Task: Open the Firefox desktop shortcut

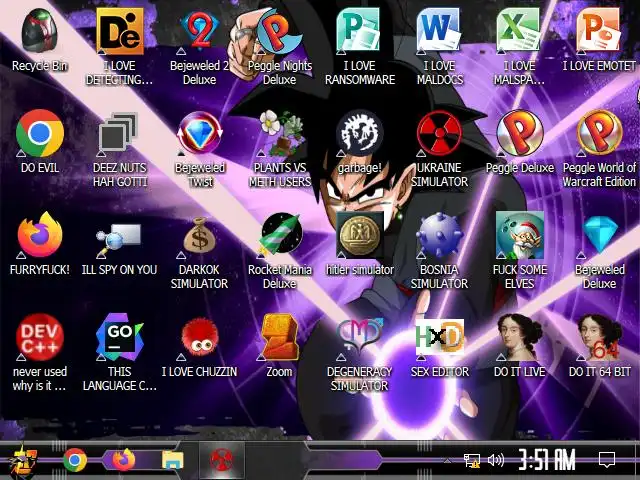Action: (x=40, y=235)
